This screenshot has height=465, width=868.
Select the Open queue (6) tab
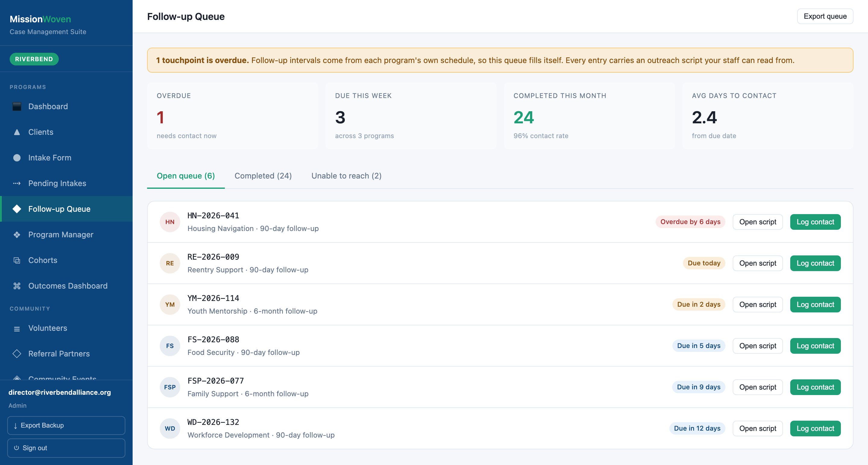point(186,176)
